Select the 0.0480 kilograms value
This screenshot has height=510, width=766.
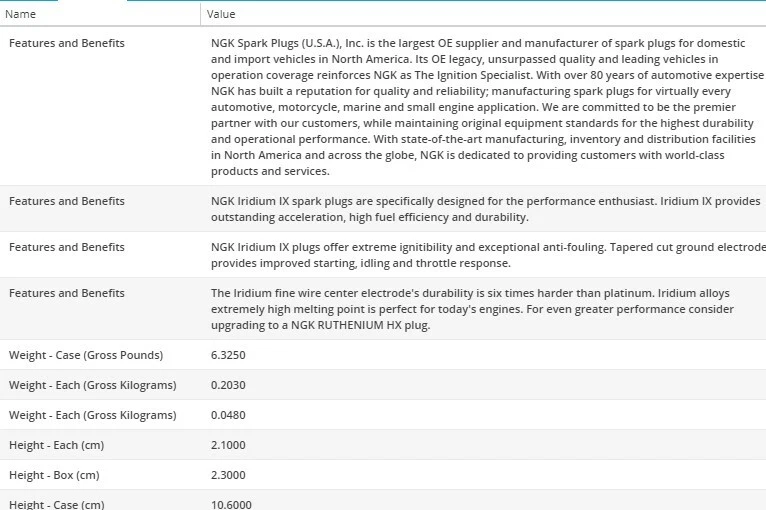[228, 415]
